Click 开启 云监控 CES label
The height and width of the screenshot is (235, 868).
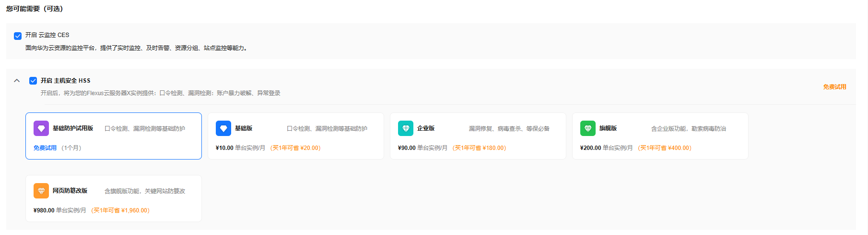pos(47,35)
